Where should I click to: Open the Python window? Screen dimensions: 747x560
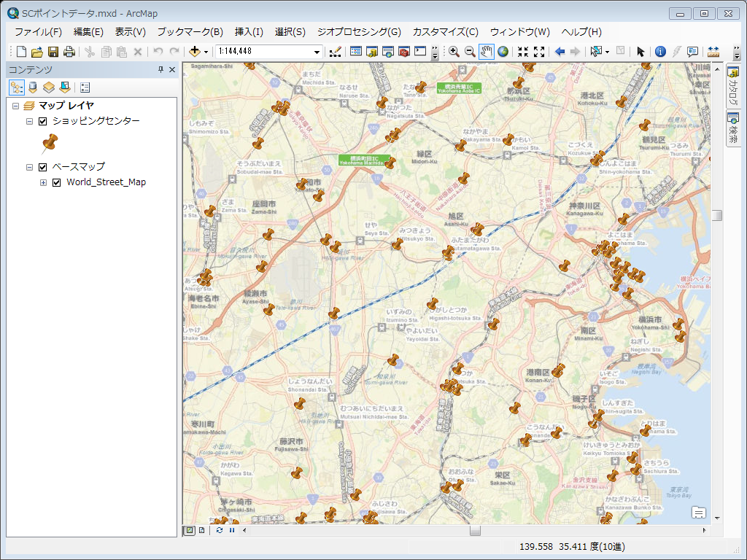pos(420,52)
